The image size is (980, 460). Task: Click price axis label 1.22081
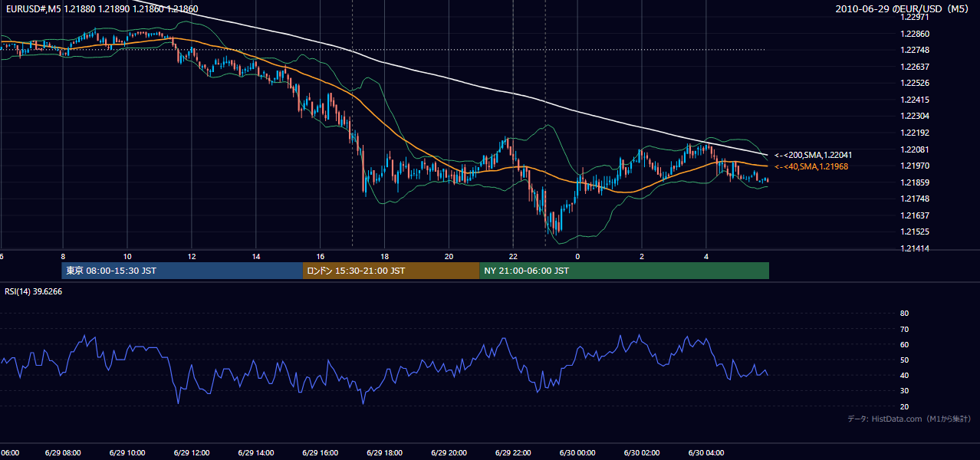tap(916, 149)
